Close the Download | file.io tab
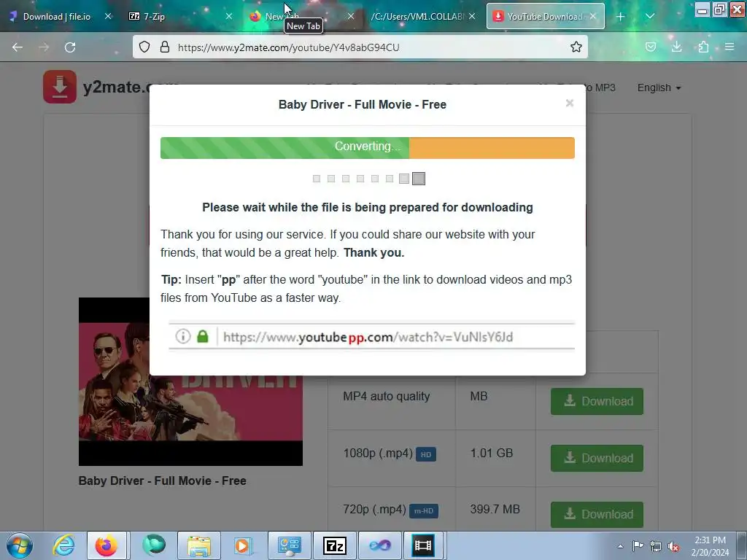This screenshot has height=560, width=747. tap(108, 17)
